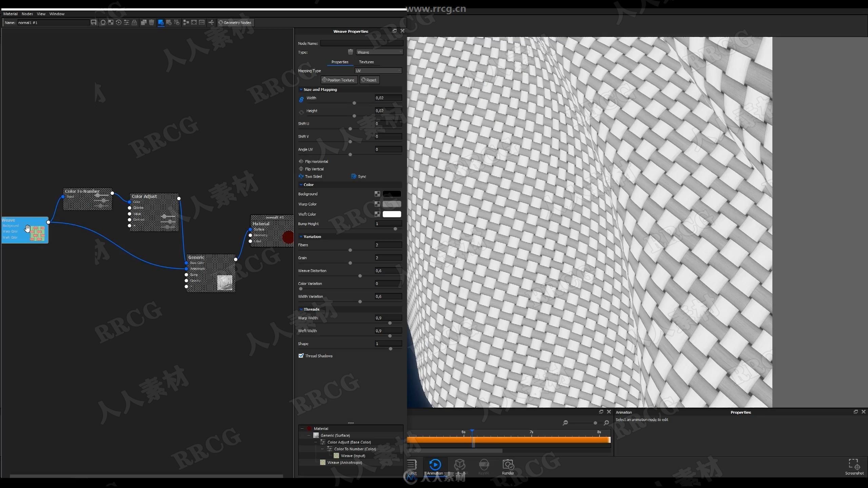Open the Material node menu
This screenshot has height=488, width=868.
click(10, 14)
